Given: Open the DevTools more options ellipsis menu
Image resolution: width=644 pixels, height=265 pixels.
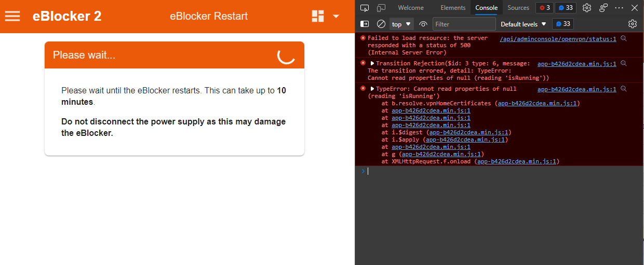Looking at the screenshot, I should click(619, 8).
